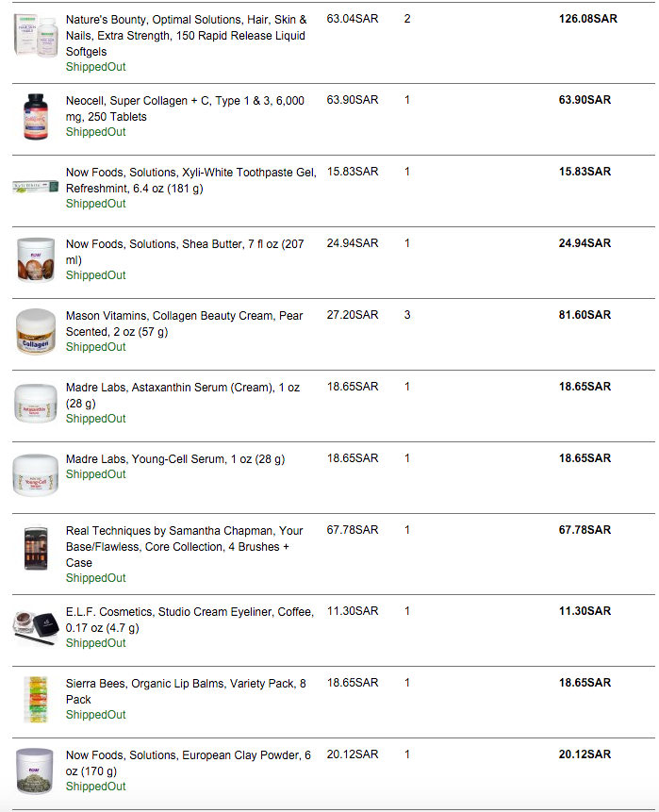The image size is (659, 812).
Task: Click ShippedOut status under European Clay Powder
Action: (95, 787)
